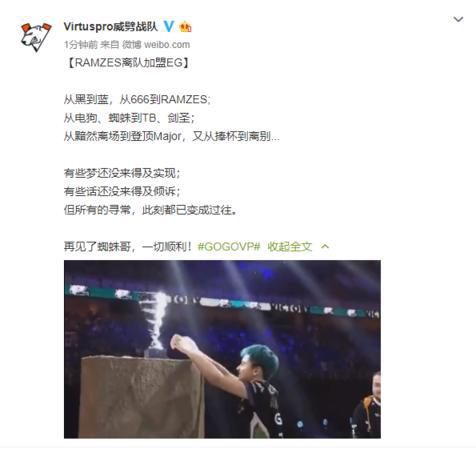Open the 微博 weibo.com source link
This screenshot has width=476, height=453.
(x=156, y=45)
